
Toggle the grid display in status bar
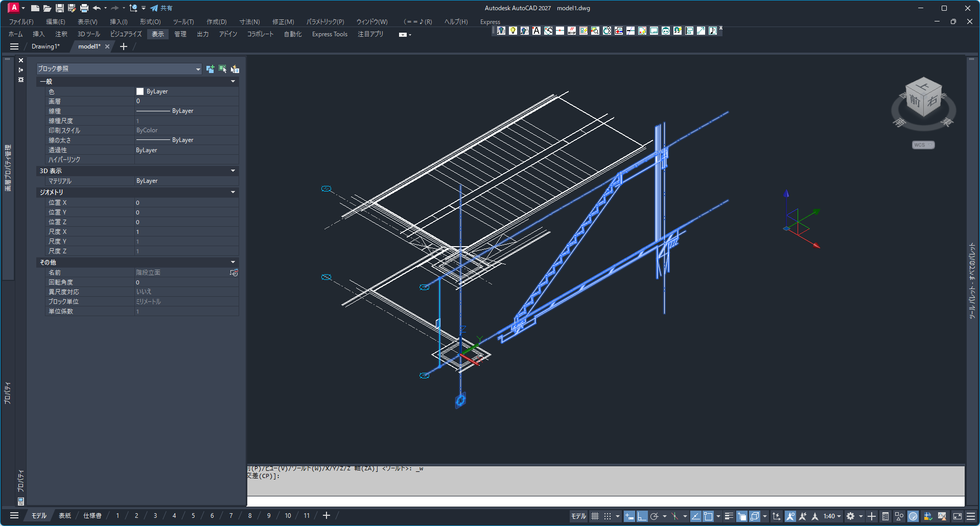pos(595,516)
